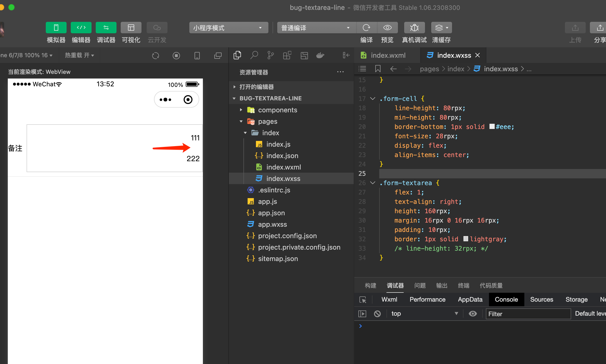Refresh the simulator with the reload icon
Viewport: 606px width, 364px height.
(x=156, y=55)
